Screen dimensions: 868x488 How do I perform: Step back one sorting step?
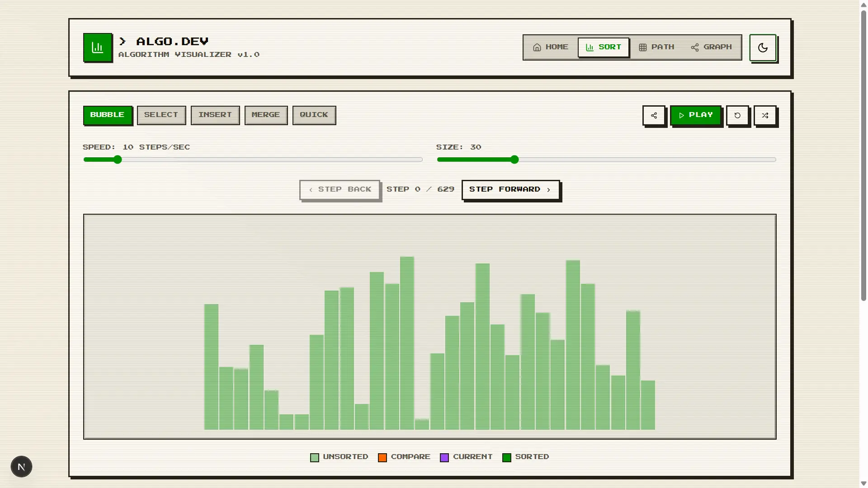(340, 189)
